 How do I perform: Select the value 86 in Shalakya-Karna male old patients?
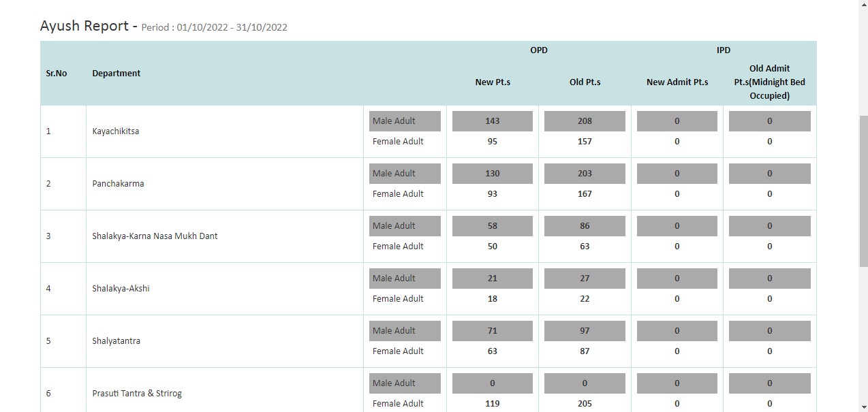[585, 226]
